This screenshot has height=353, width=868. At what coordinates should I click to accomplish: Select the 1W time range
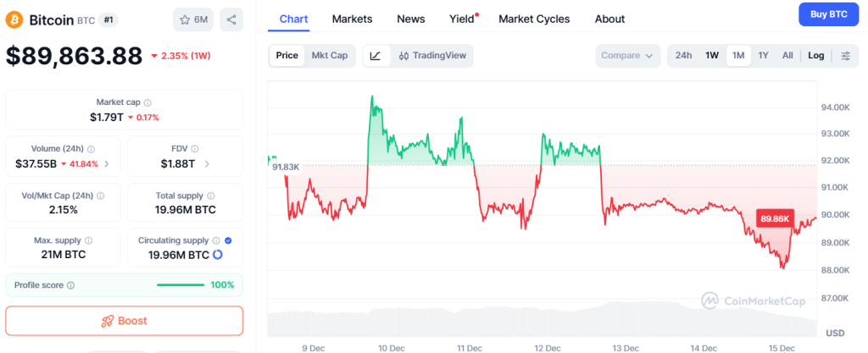(x=712, y=56)
